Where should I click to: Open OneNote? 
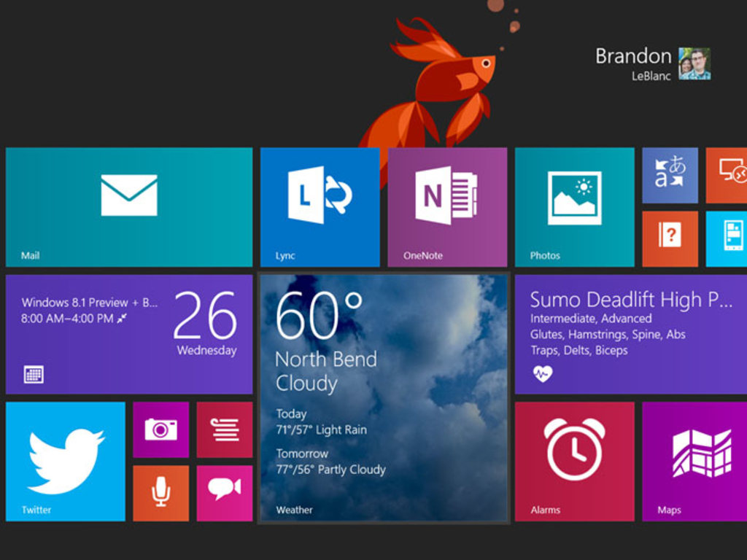click(446, 206)
